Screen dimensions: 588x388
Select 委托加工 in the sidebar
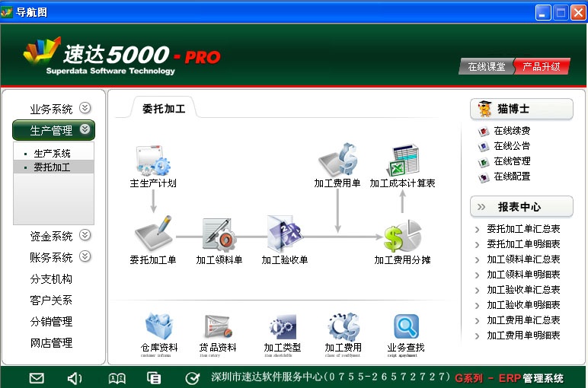tap(53, 167)
